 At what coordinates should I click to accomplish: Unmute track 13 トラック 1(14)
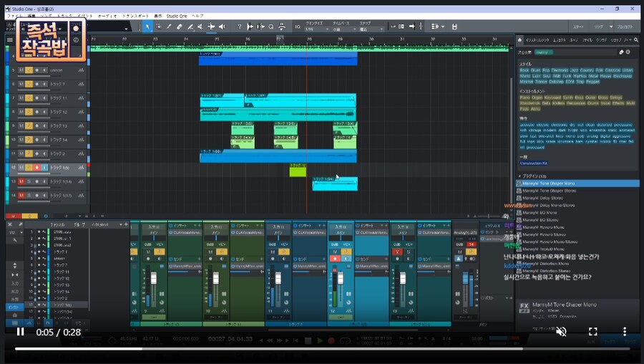coord(21,181)
